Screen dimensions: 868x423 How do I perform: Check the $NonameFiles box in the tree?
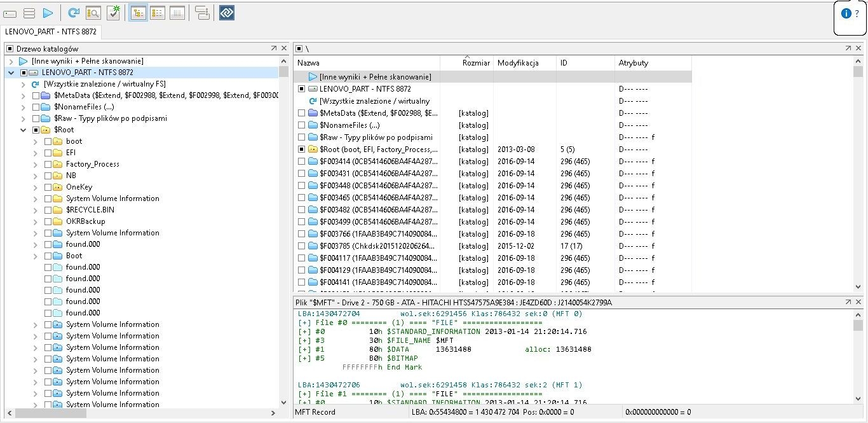36,107
